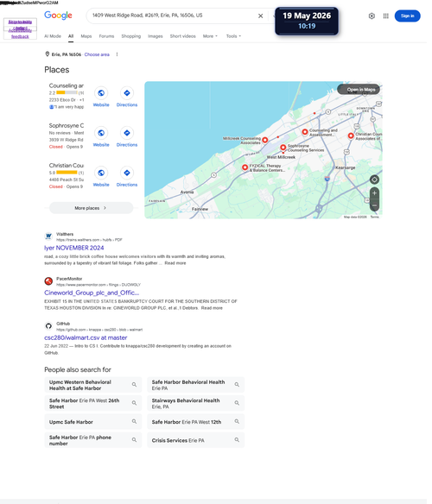
Task: Select the All tab
Action: click(71, 36)
